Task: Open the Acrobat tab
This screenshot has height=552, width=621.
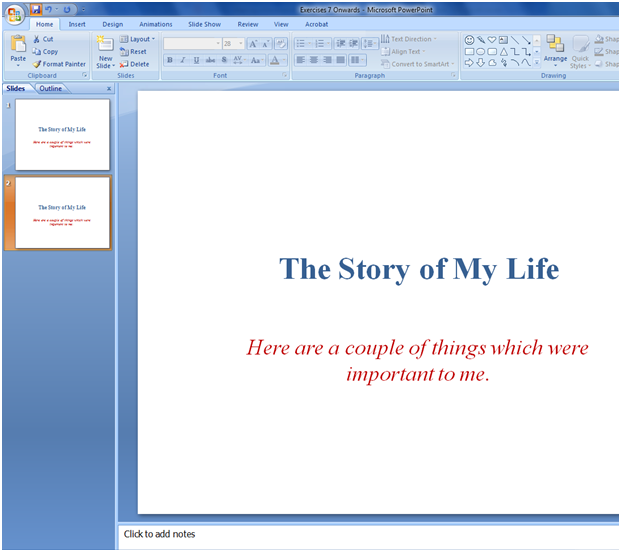Action: (x=316, y=24)
